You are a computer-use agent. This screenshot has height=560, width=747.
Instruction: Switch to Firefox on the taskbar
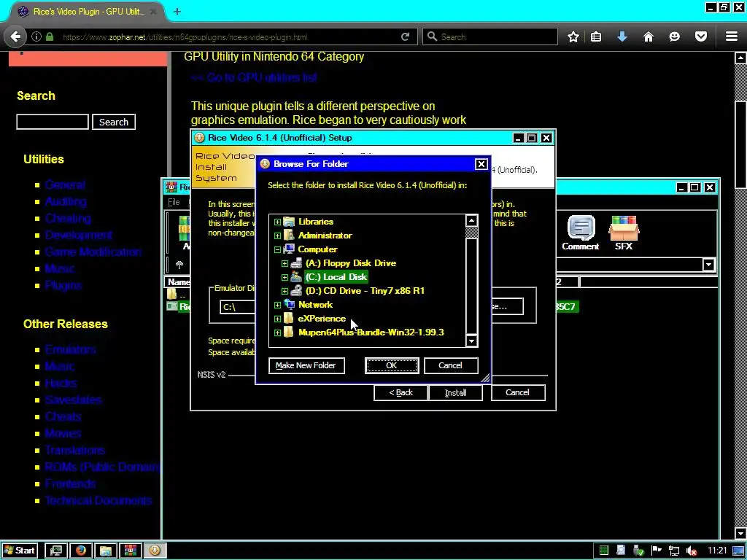tap(81, 551)
